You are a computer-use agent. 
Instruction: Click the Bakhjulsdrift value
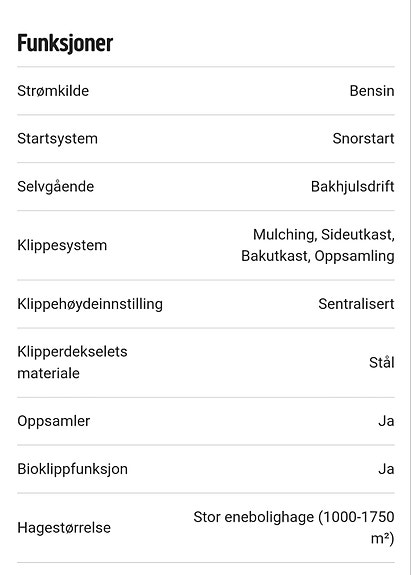353,187
